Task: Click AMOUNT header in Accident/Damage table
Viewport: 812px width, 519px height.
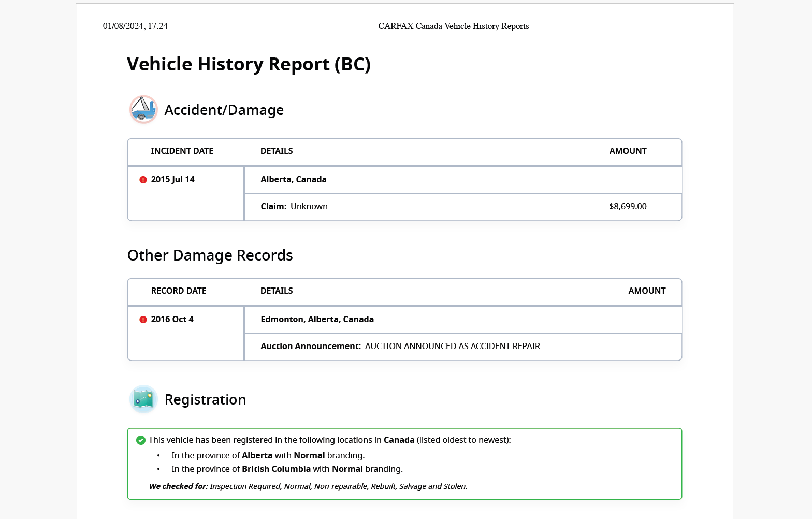Action: [628, 151]
